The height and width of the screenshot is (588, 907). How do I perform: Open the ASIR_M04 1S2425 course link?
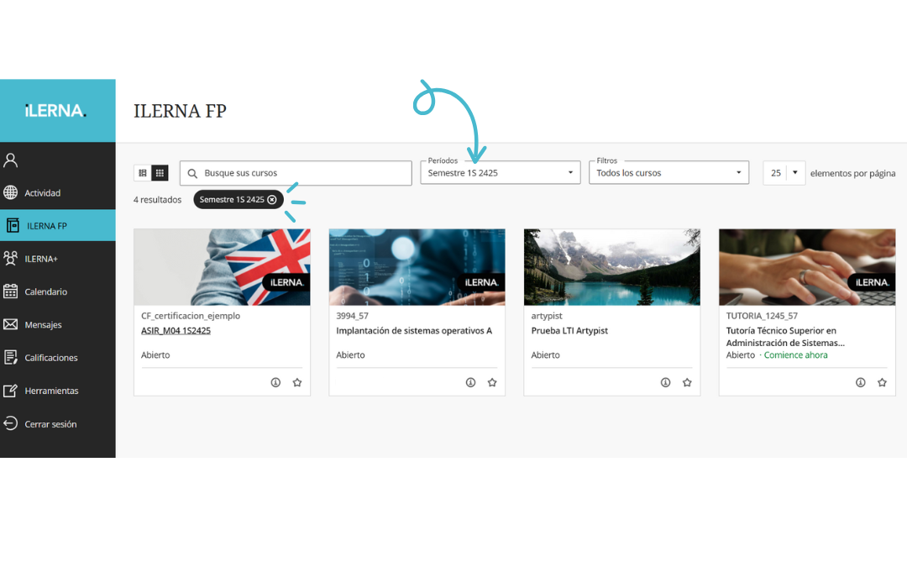176,330
